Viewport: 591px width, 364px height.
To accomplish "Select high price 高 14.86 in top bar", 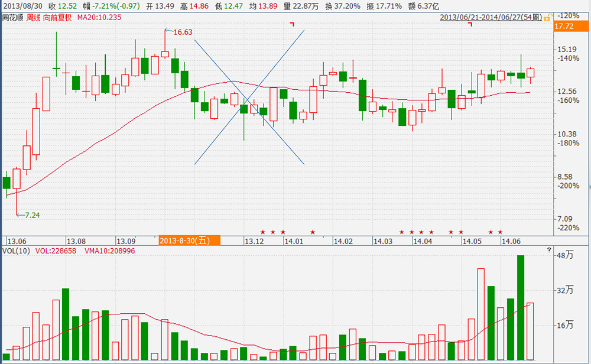I will pos(194,6).
